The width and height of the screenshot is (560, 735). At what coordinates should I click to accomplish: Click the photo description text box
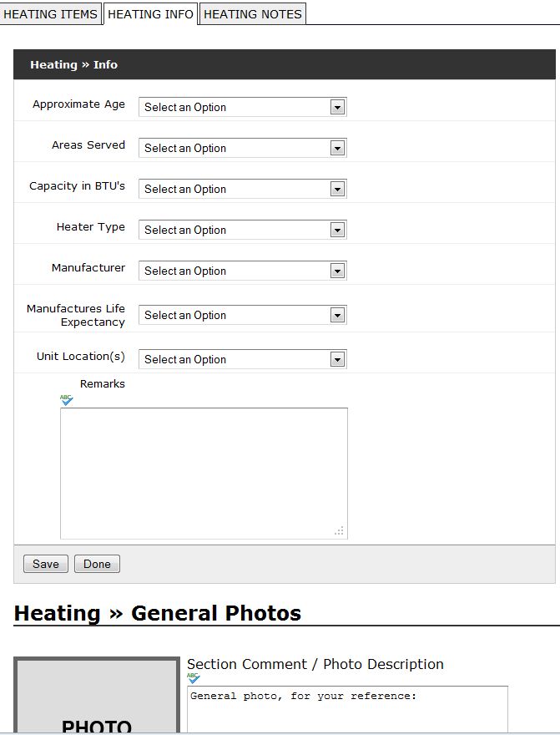347,709
